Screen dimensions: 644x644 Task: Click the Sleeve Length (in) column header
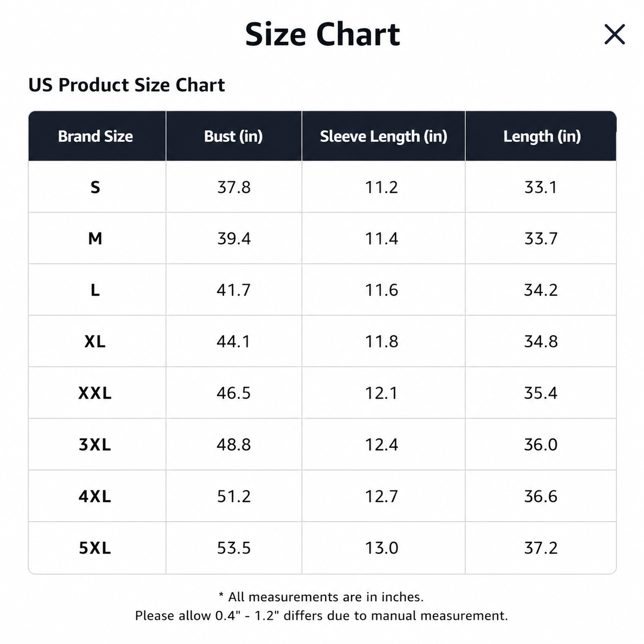384,136
